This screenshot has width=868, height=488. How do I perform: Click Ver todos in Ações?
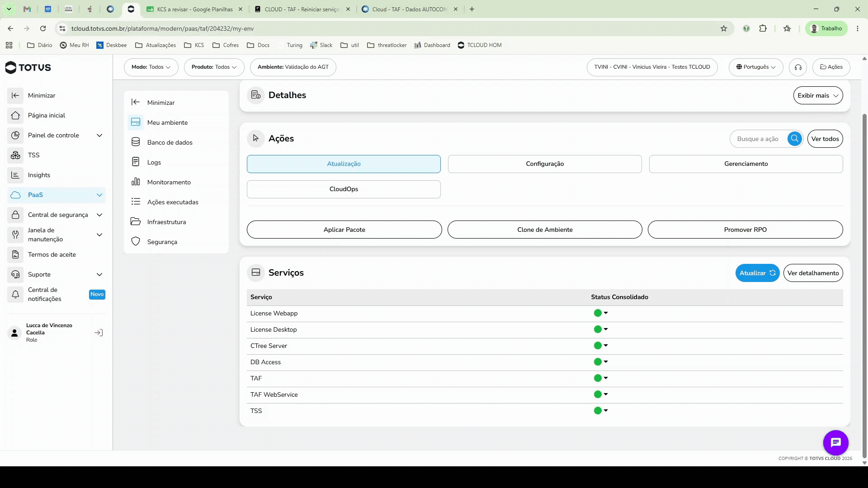pyautogui.click(x=825, y=139)
